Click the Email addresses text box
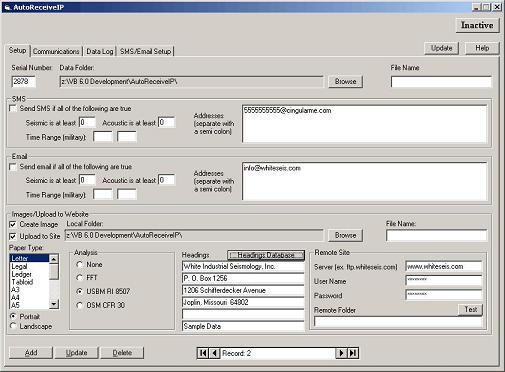This screenshot has height=372, width=505. click(x=364, y=181)
